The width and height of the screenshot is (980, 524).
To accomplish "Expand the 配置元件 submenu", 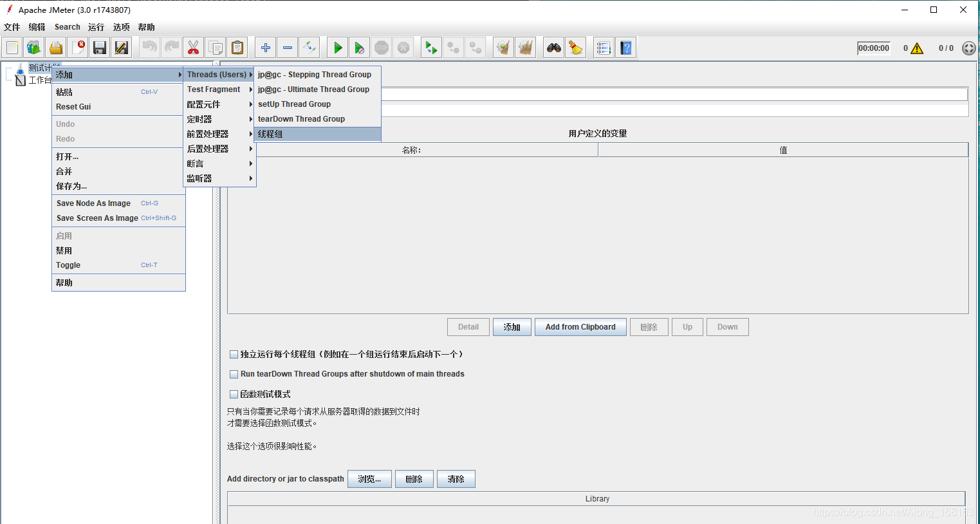I will [x=219, y=104].
